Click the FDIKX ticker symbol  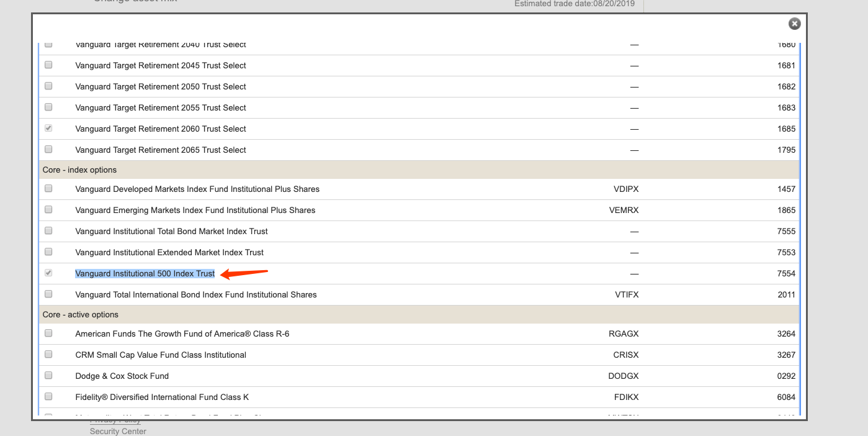626,397
